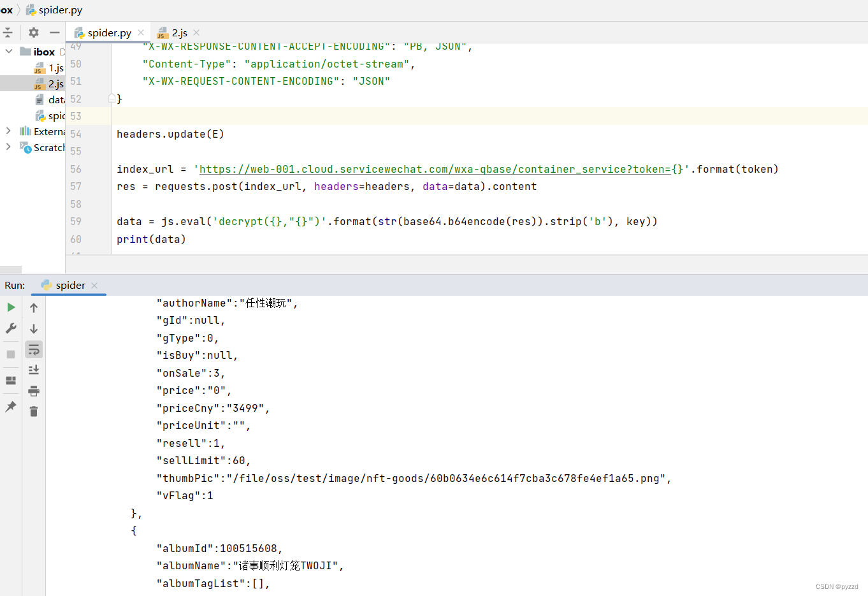Click print(data) code line
This screenshot has width=868, height=596.
(151, 239)
